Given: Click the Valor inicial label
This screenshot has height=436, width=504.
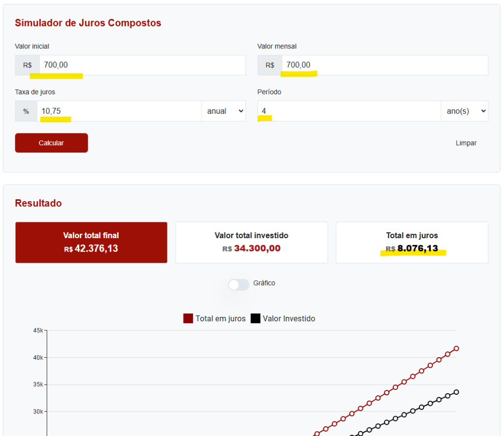Looking at the screenshot, I should pos(32,46).
